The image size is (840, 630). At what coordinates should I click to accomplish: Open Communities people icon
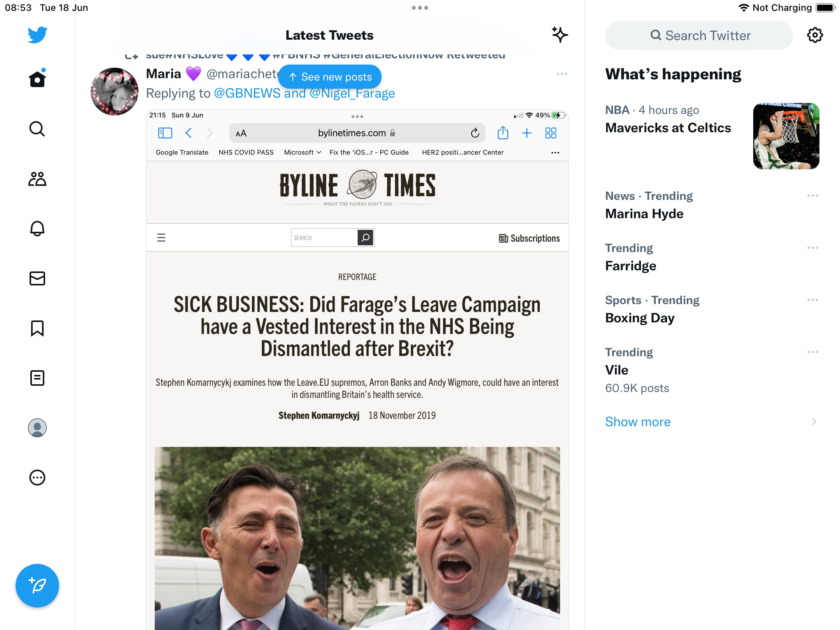37,179
